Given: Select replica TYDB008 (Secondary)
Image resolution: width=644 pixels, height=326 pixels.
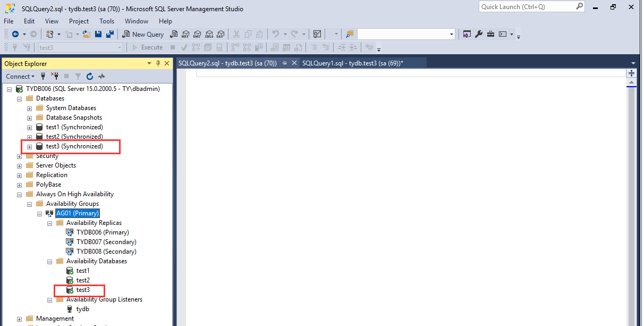Looking at the screenshot, I should click(106, 252).
